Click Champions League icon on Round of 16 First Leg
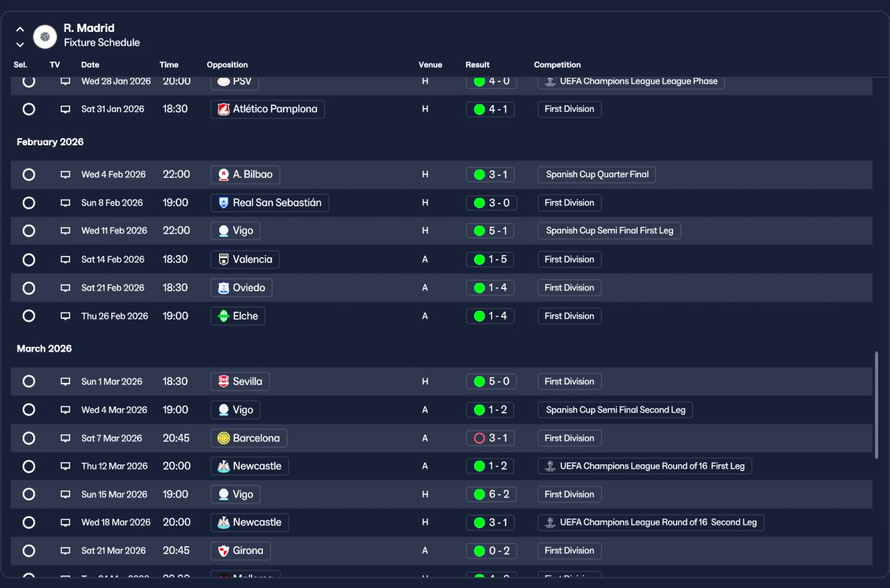Image resolution: width=890 pixels, height=588 pixels. click(550, 466)
